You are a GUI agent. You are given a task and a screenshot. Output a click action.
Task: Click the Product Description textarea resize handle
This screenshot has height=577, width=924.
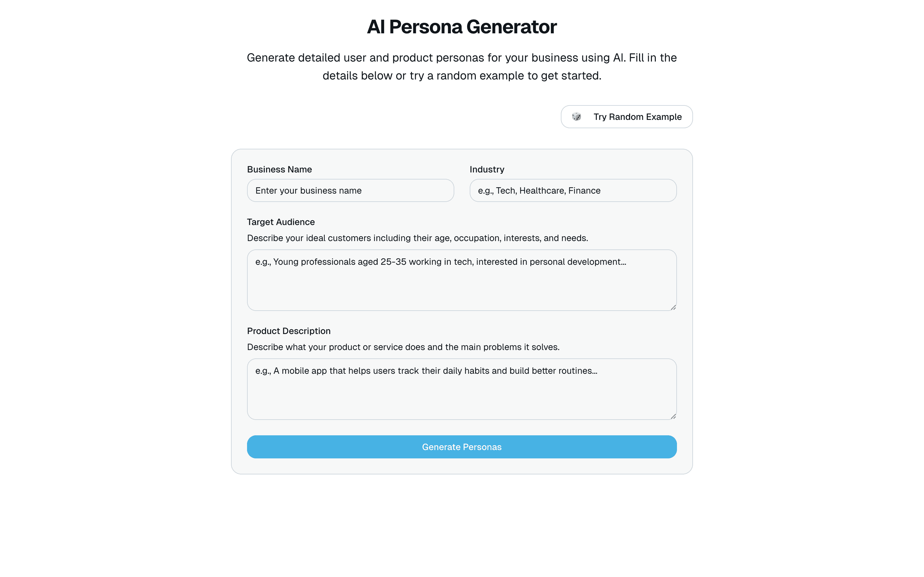click(673, 416)
